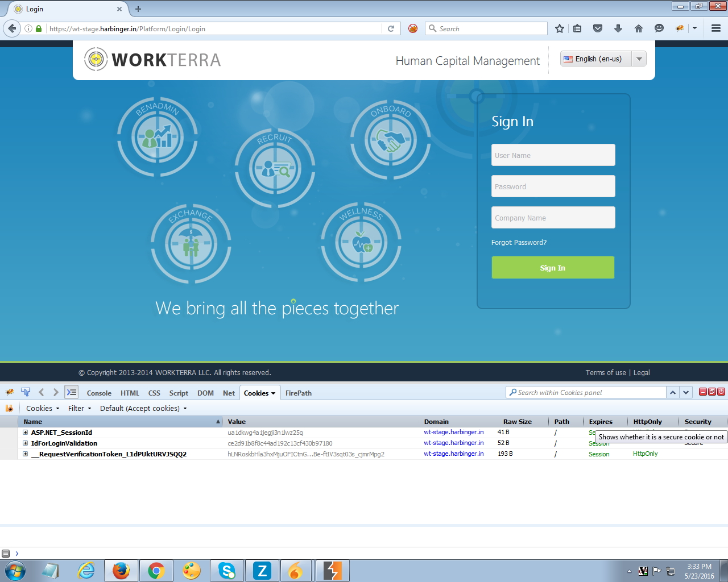
Task: Focus the Search within Cookies panel box
Action: [586, 392]
